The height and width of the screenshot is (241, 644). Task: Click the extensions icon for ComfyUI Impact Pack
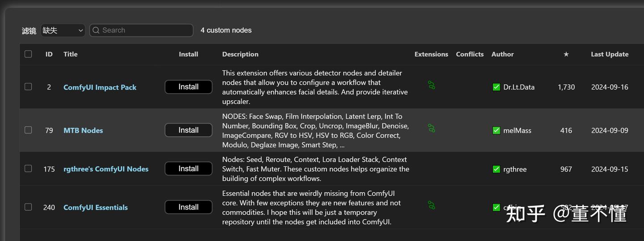click(431, 85)
